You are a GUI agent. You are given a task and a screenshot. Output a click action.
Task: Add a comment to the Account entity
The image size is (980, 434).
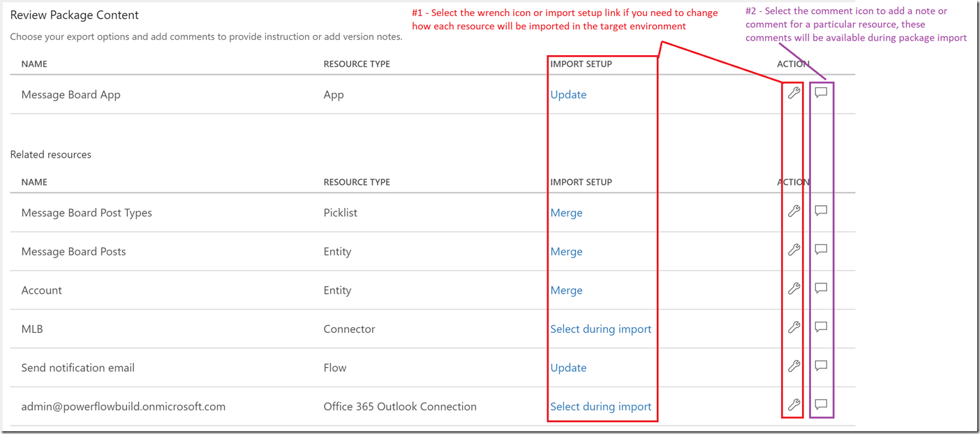click(x=821, y=288)
